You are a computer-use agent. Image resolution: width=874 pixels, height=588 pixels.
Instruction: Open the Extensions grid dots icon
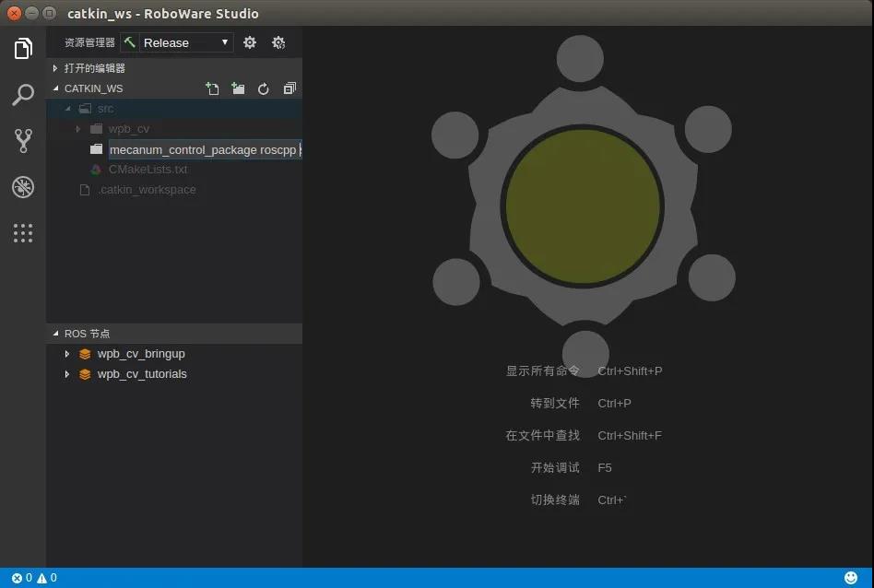(x=23, y=233)
